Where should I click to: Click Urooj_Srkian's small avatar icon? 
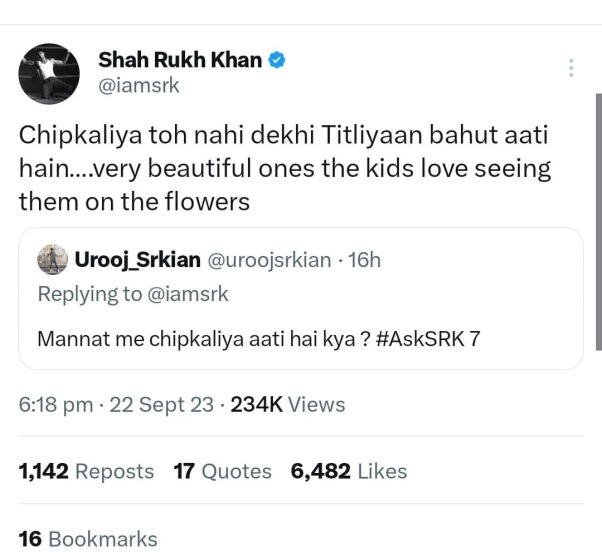click(52, 260)
